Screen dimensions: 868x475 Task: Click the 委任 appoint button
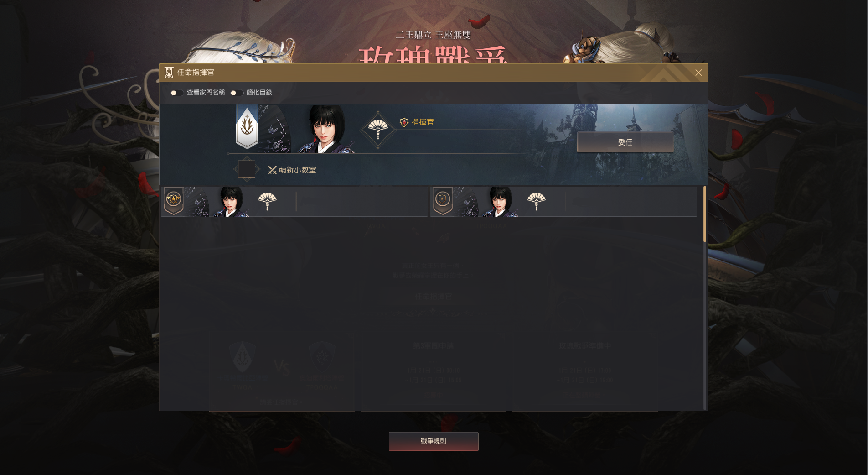pos(625,142)
